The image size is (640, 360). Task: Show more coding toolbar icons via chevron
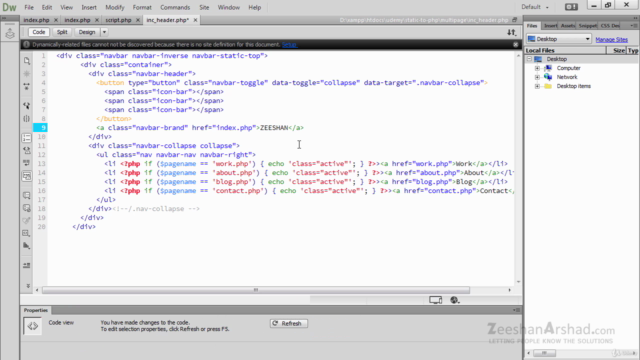click(28, 286)
